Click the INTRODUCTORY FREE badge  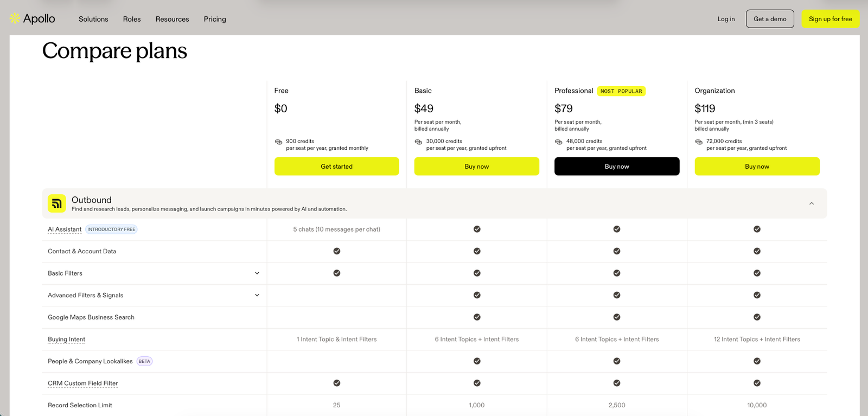click(111, 229)
